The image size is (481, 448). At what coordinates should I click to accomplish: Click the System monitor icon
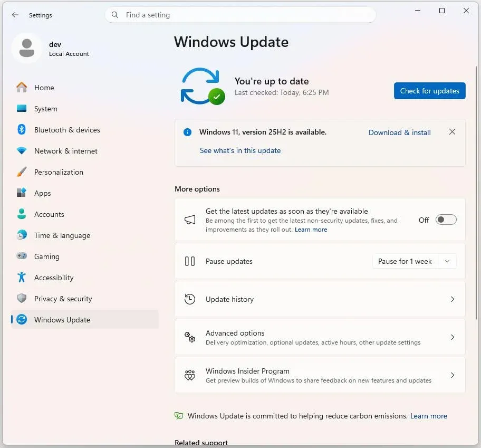click(22, 109)
